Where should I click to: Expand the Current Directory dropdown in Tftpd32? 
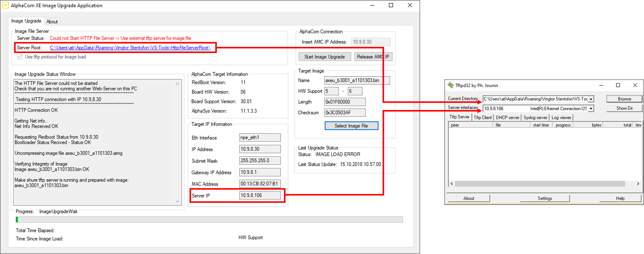591,99
